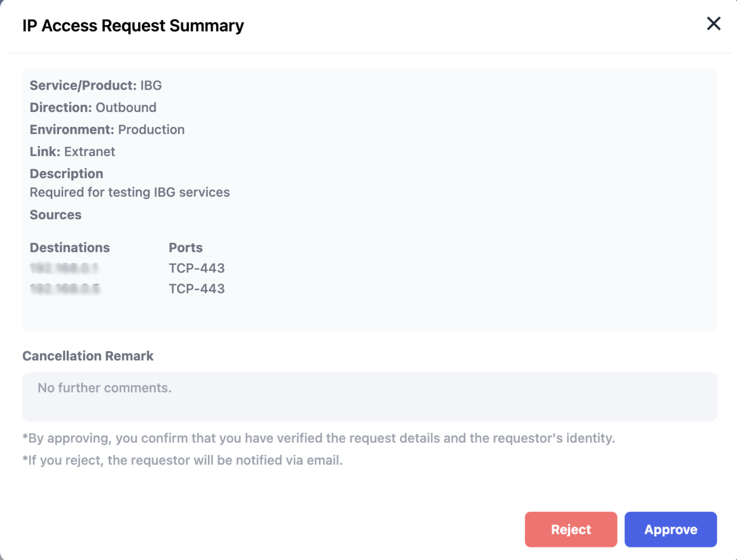Reject the IP access request
Image resolution: width=737 pixels, height=560 pixels.
pyautogui.click(x=570, y=529)
